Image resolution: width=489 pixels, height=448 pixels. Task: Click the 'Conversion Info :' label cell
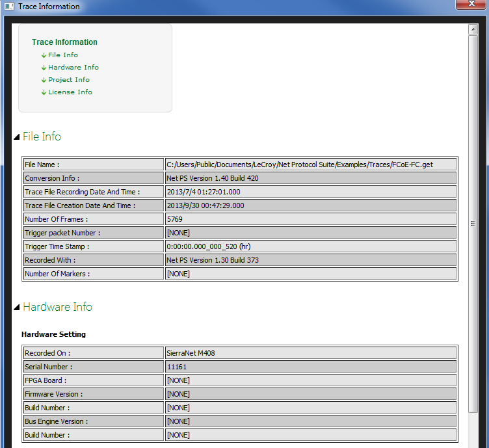(94, 178)
